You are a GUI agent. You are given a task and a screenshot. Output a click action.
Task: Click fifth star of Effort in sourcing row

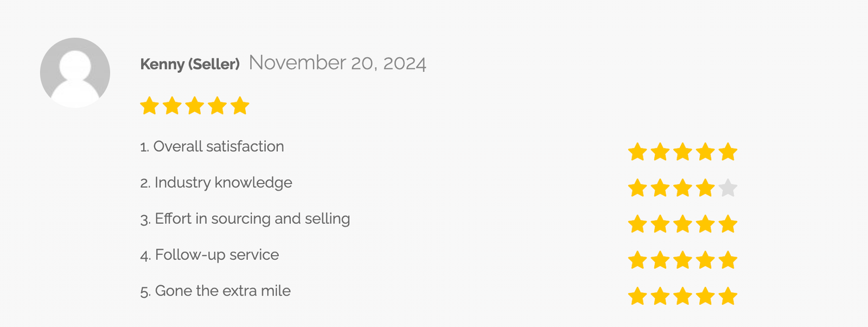[728, 224]
